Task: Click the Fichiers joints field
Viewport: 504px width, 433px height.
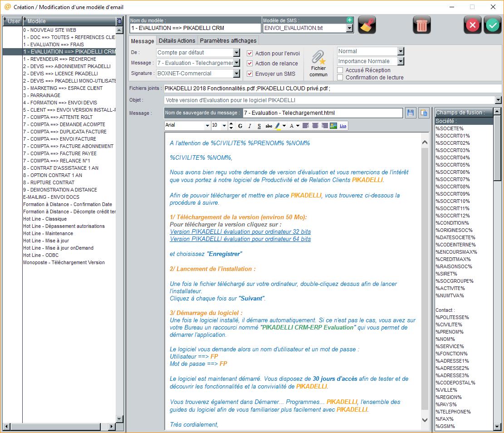Action: click(x=333, y=88)
